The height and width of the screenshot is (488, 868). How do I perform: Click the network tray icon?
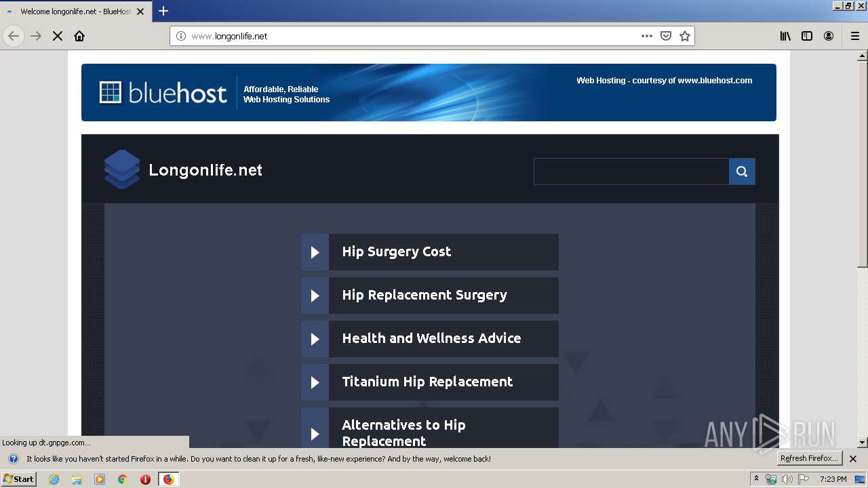[x=771, y=479]
